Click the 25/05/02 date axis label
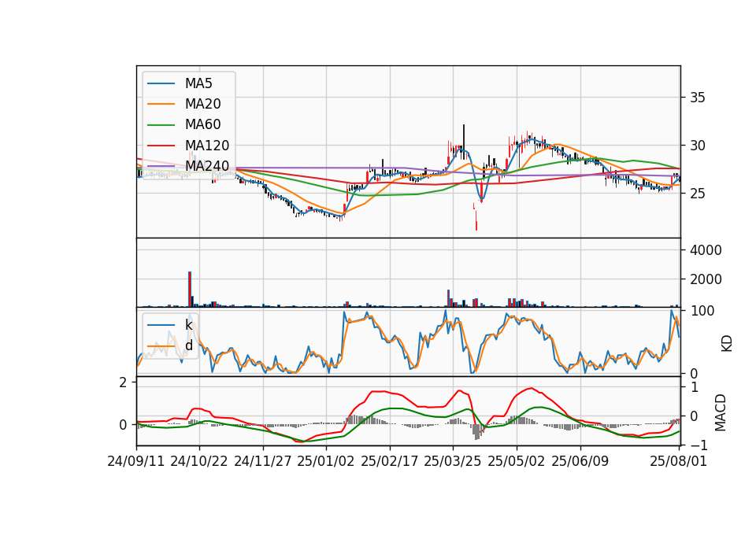The height and width of the screenshot is (543, 756). [x=517, y=462]
